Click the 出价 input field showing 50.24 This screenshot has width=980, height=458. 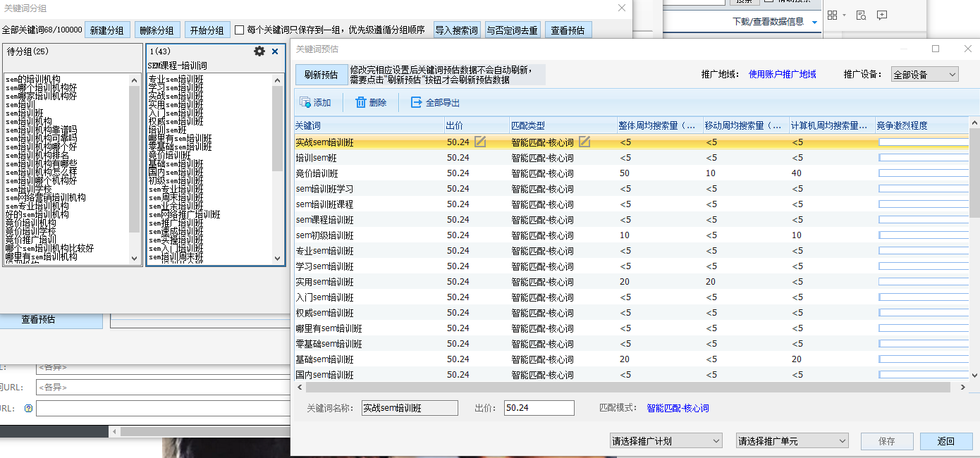pyautogui.click(x=539, y=408)
